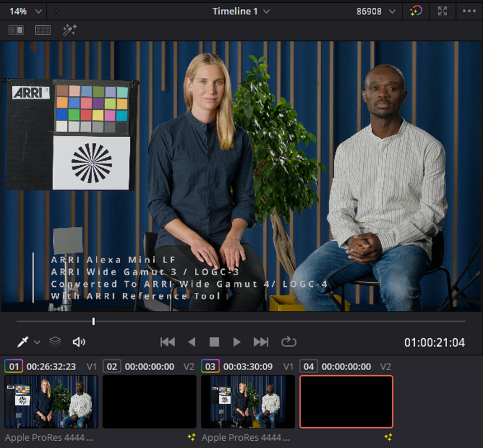Open the viewer three-dot options menu

point(469,11)
